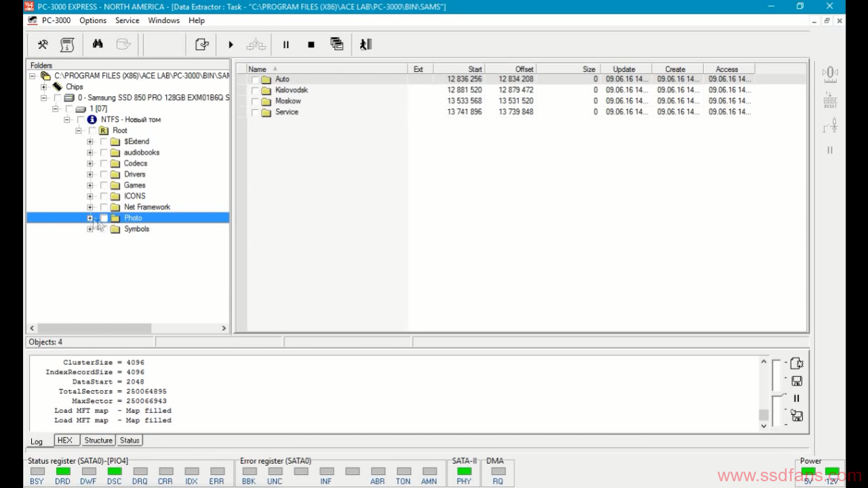
Task: Expand the Codecs folder node
Action: 90,163
